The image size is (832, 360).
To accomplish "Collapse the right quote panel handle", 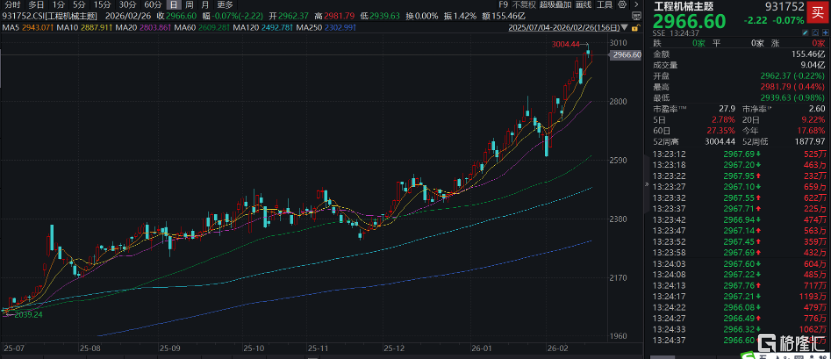I will (646, 184).
